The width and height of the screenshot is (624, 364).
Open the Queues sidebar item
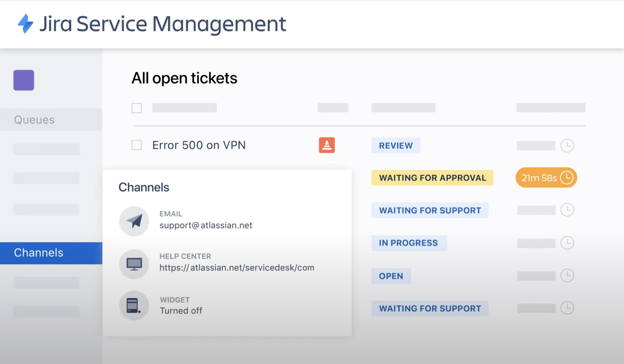tap(34, 120)
